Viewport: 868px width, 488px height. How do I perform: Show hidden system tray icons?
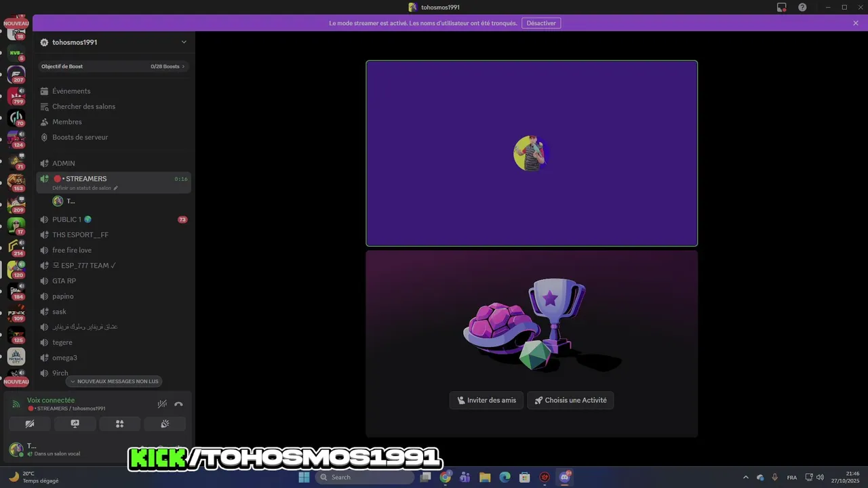click(x=746, y=477)
